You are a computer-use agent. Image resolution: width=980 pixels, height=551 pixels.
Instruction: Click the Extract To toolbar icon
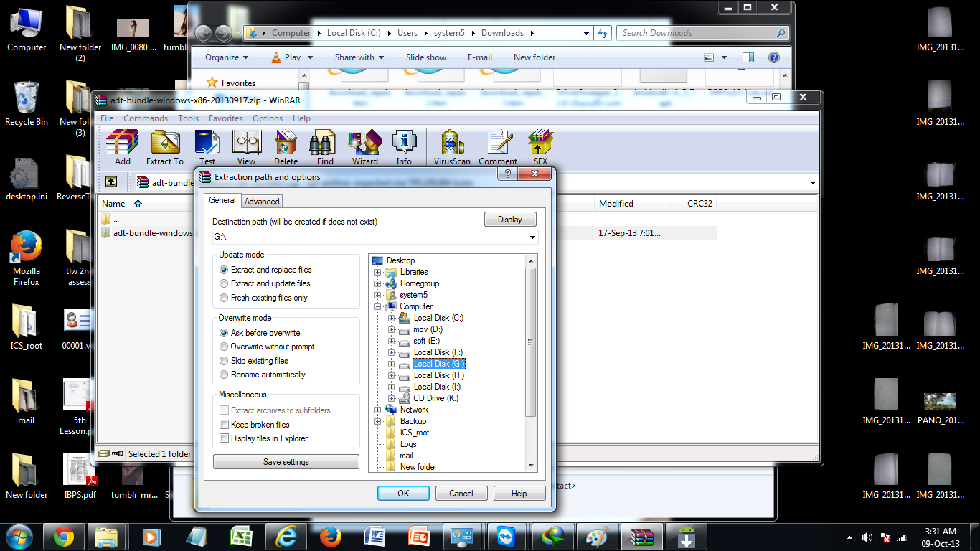pos(165,147)
